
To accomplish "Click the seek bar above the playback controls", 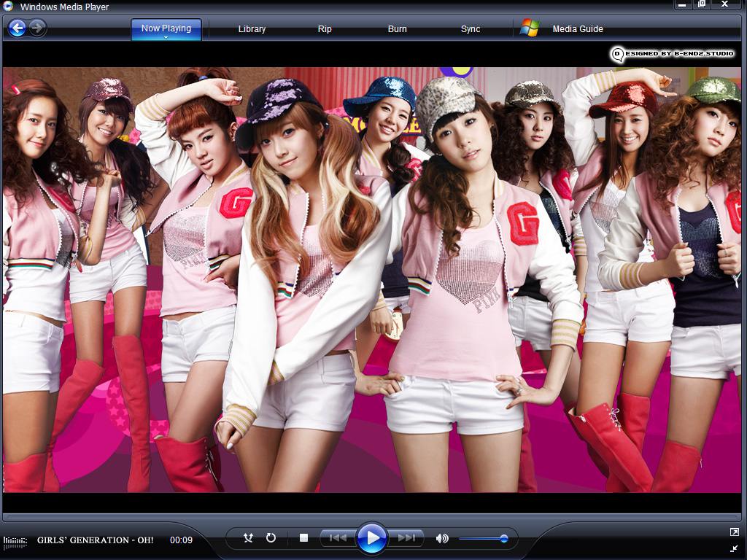I will pyautogui.click(x=371, y=516).
